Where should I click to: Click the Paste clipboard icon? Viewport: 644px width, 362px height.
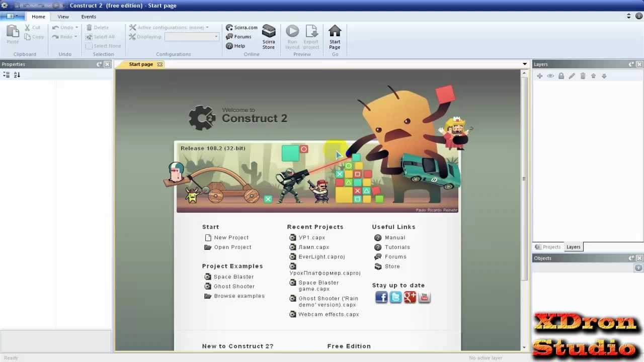pyautogui.click(x=13, y=34)
